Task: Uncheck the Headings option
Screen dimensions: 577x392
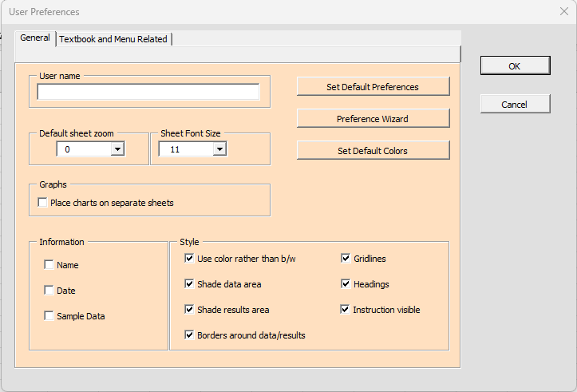Action: click(x=346, y=284)
